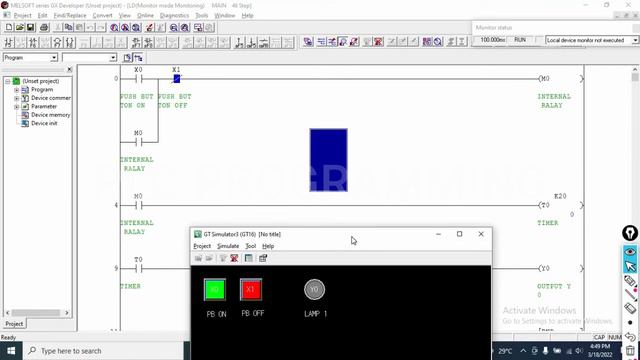This screenshot has width=640, height=360.
Task: Switch to Monitor mode with the toolbar icon
Action: pyautogui.click(x=343, y=42)
